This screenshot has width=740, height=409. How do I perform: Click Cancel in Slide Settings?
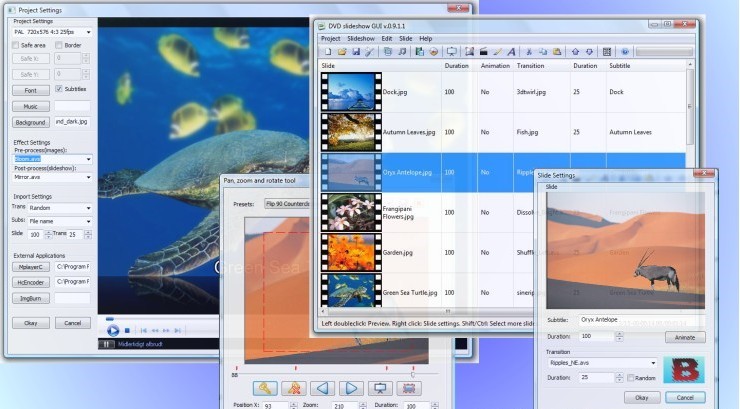coord(685,397)
